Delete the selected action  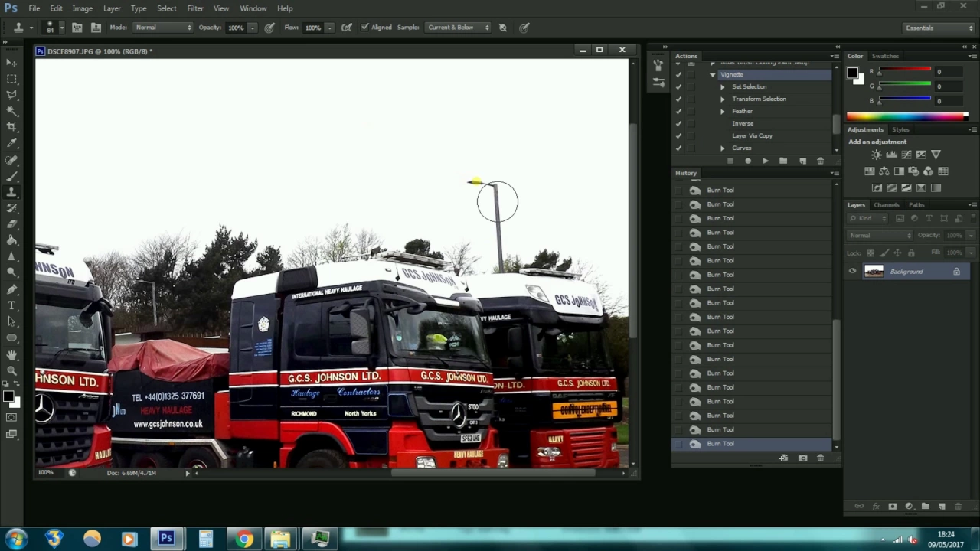[x=820, y=161]
